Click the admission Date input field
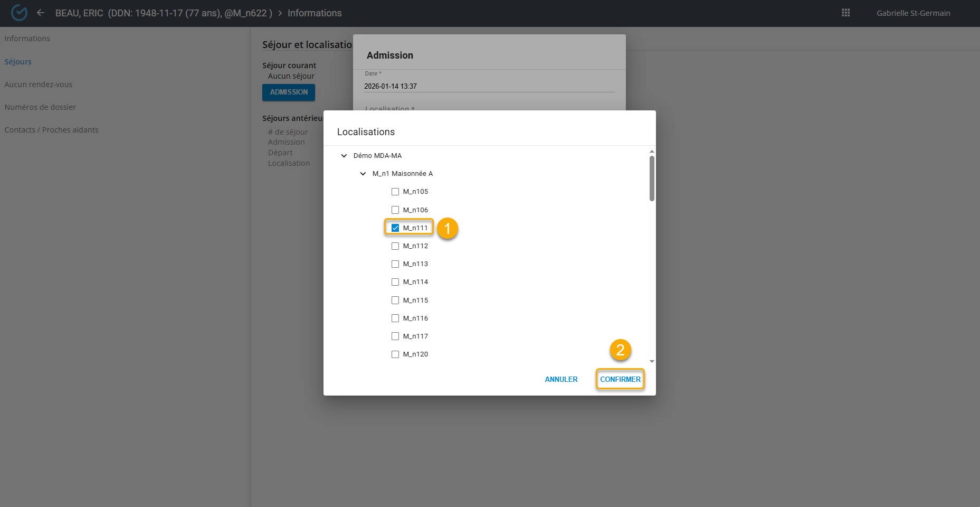 coord(489,86)
